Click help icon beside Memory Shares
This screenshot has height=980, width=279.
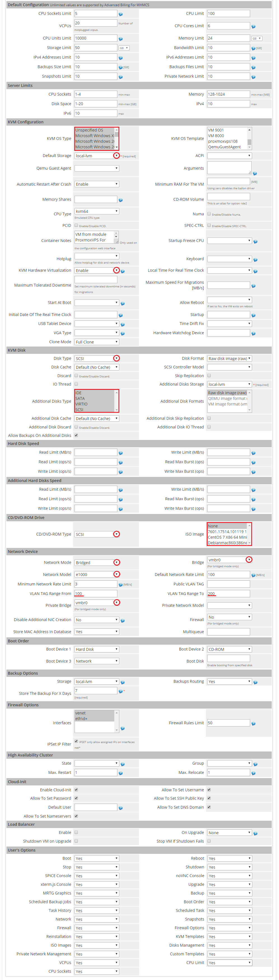[x=120, y=200]
